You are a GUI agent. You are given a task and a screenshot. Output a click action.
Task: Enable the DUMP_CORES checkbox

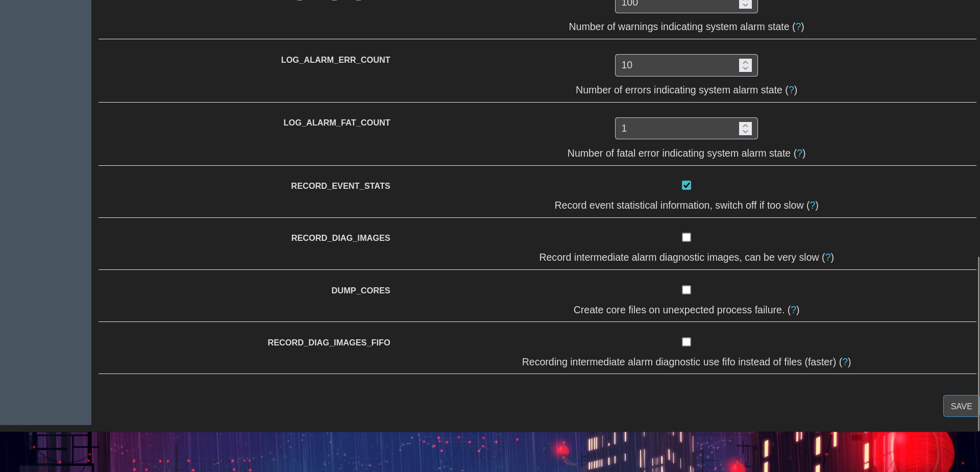pyautogui.click(x=686, y=290)
